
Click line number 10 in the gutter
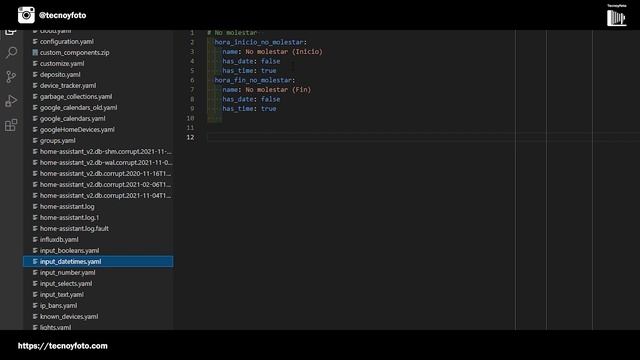click(190, 118)
